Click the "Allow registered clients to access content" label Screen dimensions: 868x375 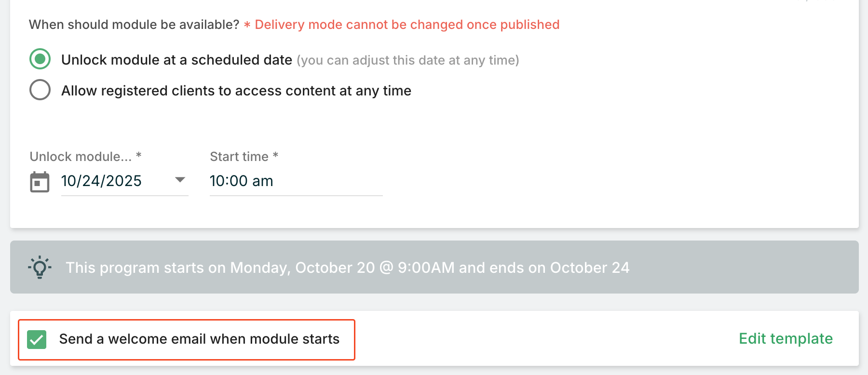pyautogui.click(x=236, y=91)
